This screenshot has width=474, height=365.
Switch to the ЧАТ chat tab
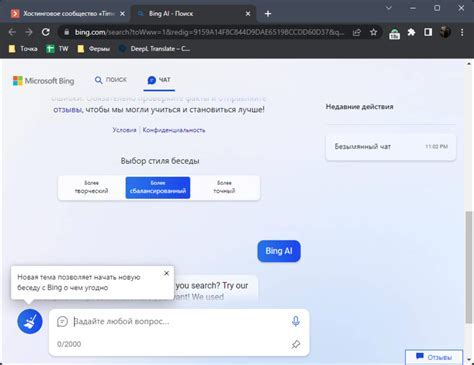tap(159, 80)
